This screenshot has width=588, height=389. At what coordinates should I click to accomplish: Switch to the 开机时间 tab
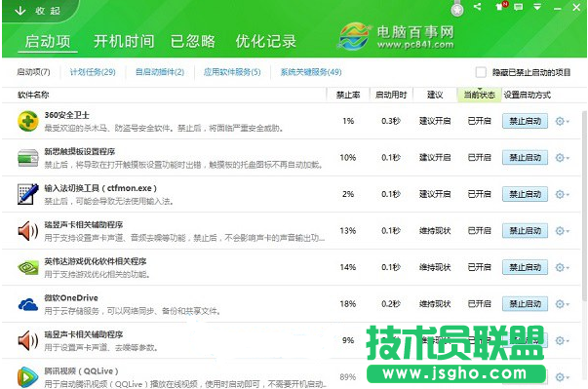coord(124,41)
